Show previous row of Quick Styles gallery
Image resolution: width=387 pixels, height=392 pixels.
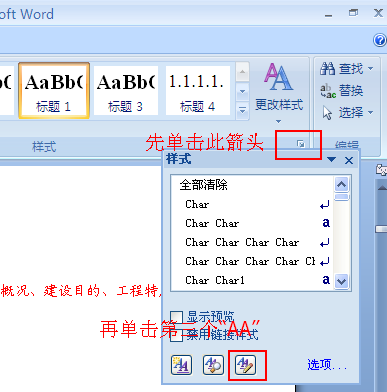(242, 72)
